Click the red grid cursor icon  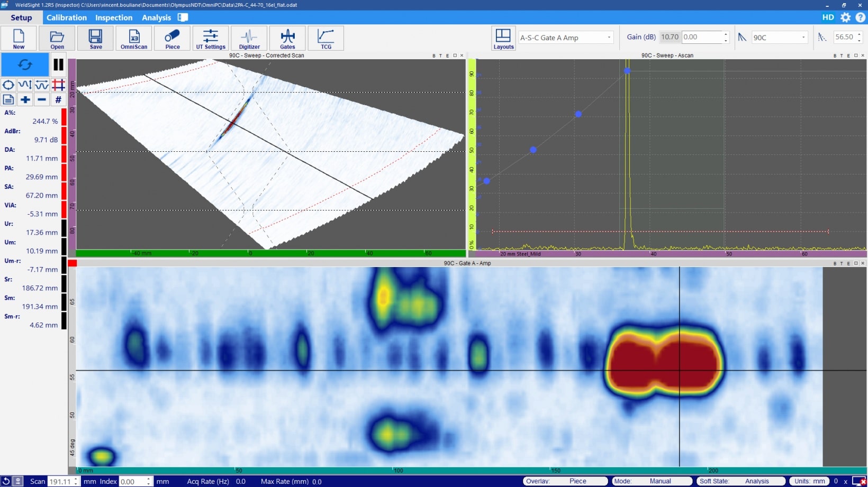(x=58, y=85)
